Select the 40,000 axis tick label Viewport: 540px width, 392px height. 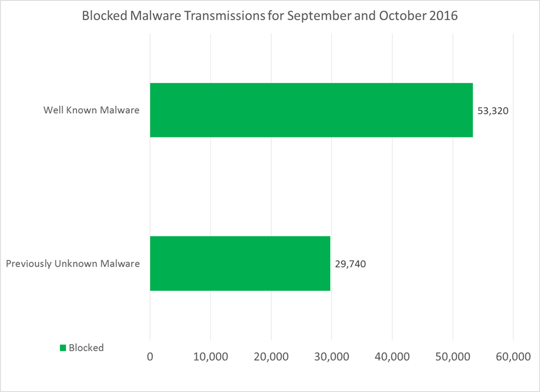392,357
